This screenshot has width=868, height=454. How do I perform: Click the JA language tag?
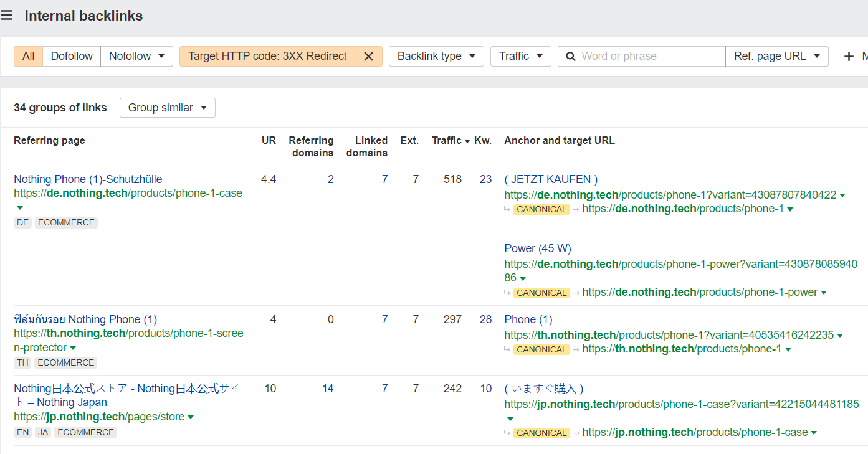(43, 432)
